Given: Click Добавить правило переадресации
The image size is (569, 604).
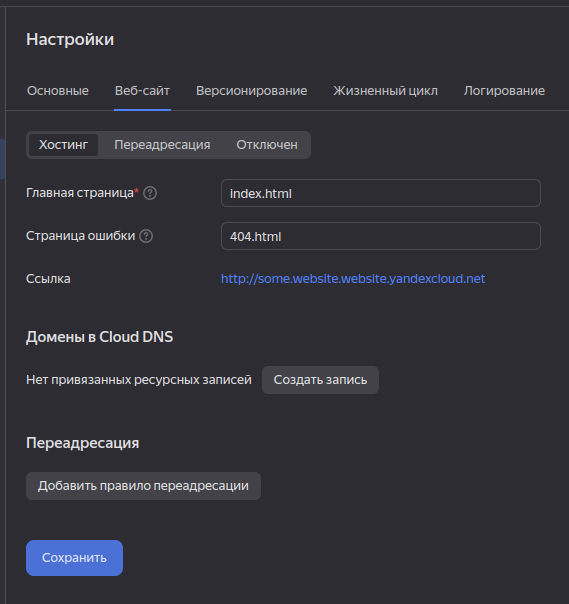Looking at the screenshot, I should tap(143, 486).
